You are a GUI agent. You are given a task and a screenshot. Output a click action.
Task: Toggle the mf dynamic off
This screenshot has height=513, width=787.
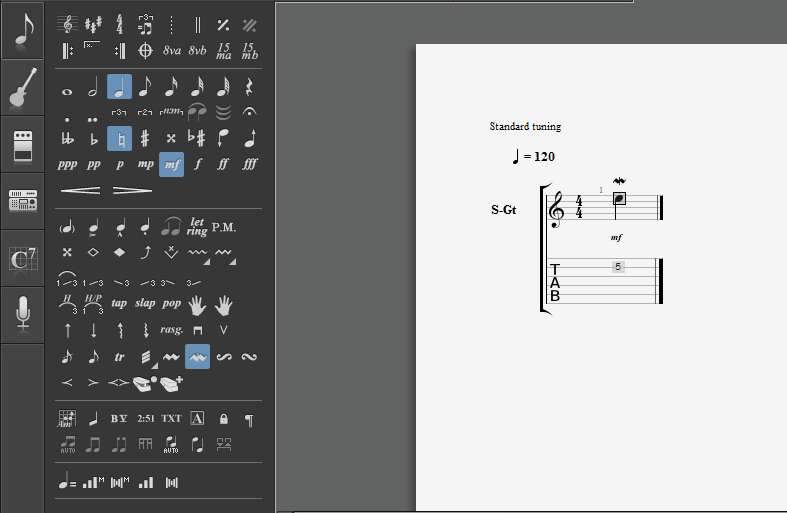pyautogui.click(x=171, y=164)
